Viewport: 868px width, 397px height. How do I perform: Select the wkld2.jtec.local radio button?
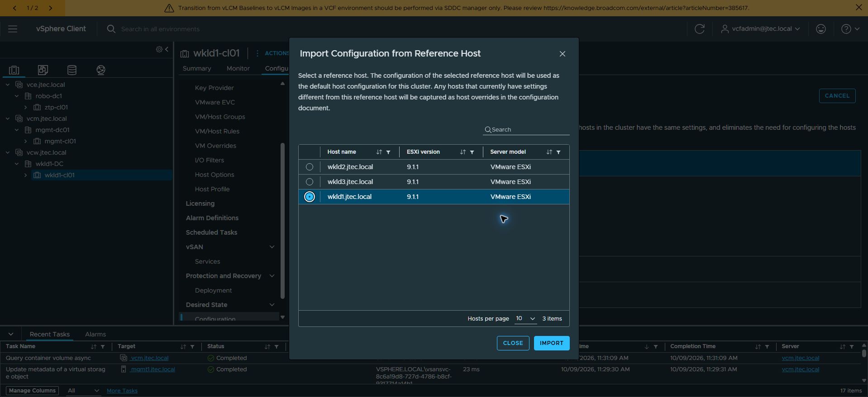(x=310, y=167)
